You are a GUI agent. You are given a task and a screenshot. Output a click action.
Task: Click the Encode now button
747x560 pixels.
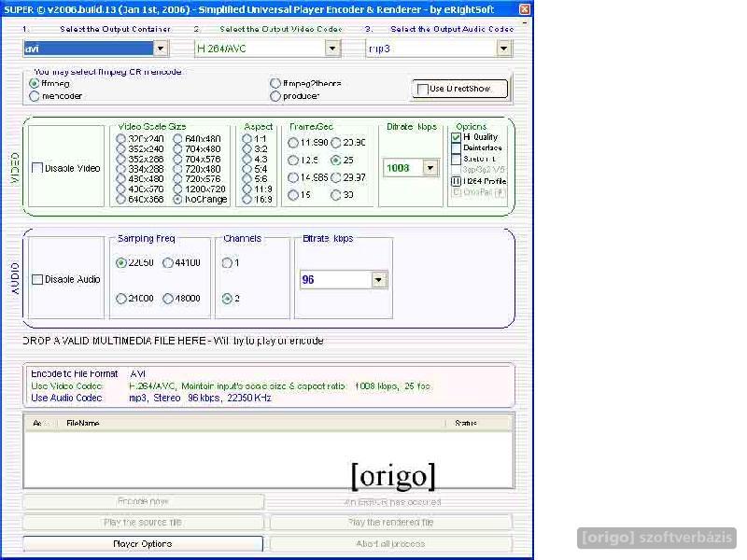[x=143, y=501]
